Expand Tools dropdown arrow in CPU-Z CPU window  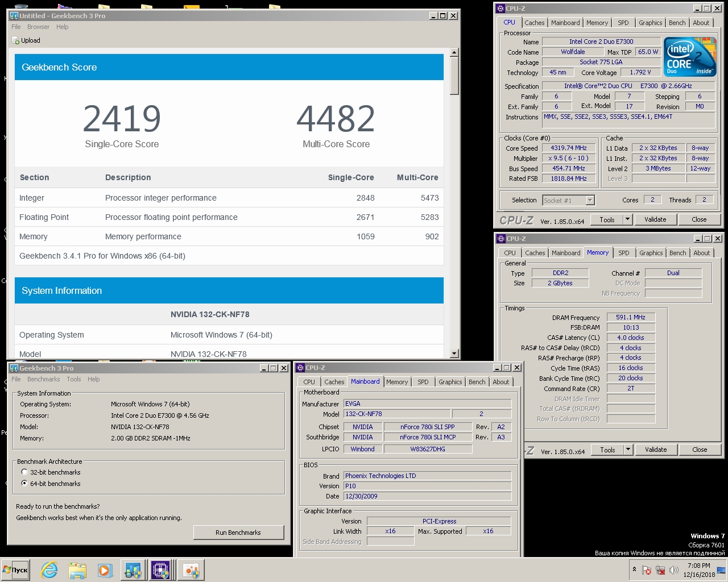627,219
